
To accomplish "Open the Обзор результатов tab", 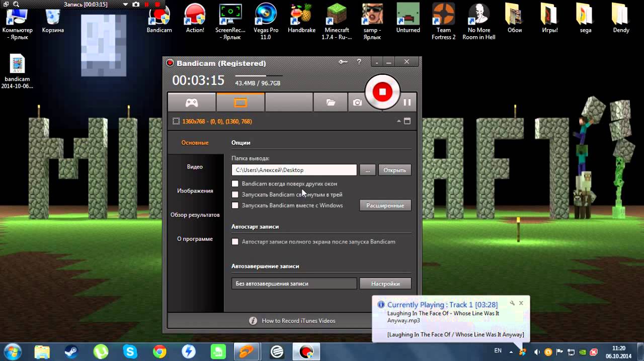I will [195, 215].
